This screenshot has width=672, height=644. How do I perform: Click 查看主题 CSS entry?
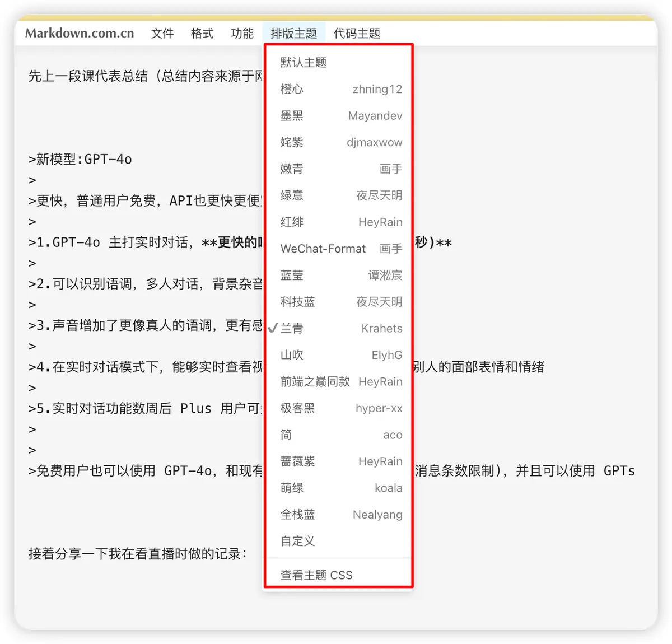tap(339, 575)
